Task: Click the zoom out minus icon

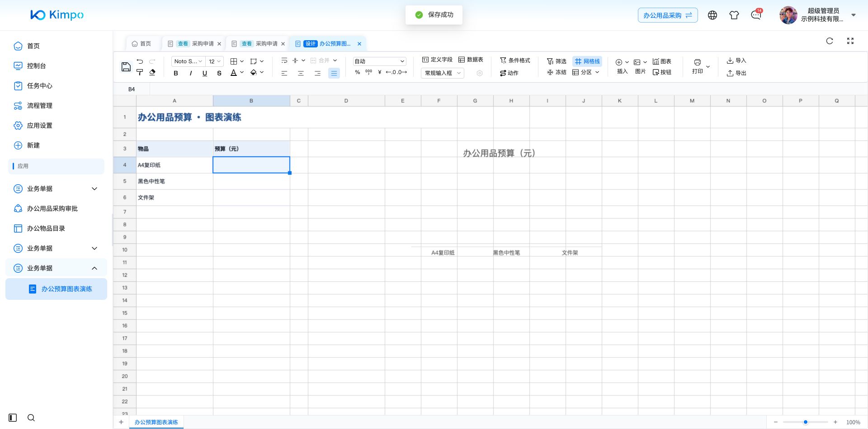Action: coord(776,422)
